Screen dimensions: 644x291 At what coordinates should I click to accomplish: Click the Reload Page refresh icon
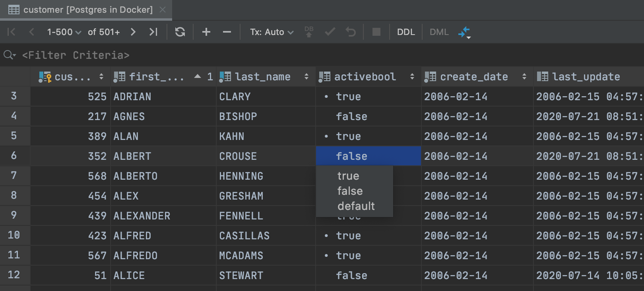pos(180,32)
